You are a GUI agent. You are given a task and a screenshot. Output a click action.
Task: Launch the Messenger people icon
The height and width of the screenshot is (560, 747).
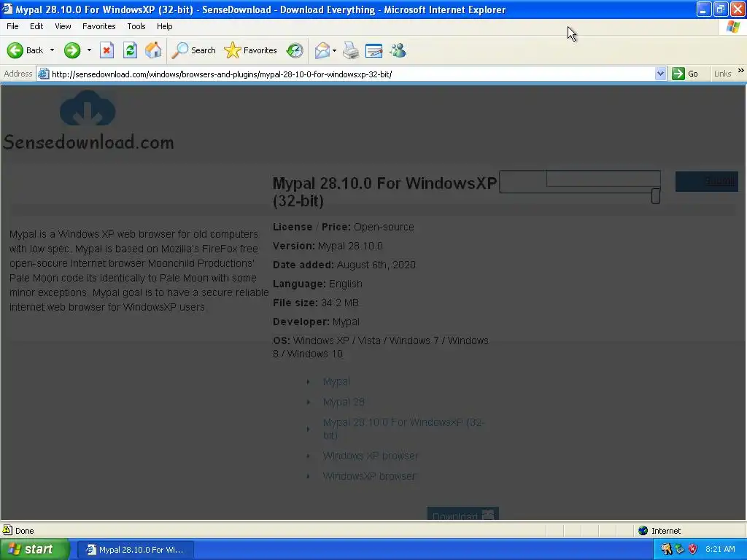tap(398, 50)
